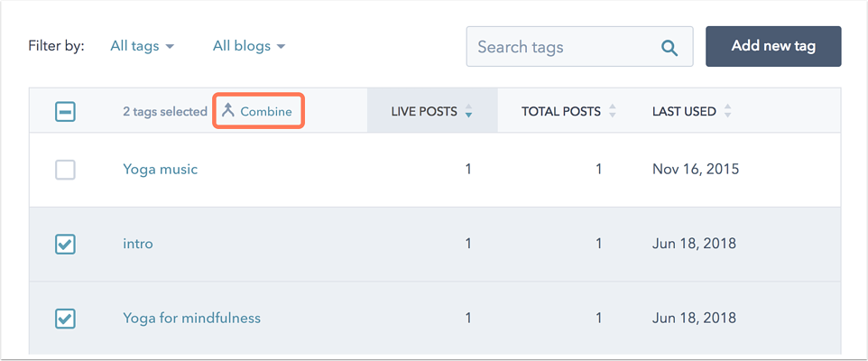The height and width of the screenshot is (361, 868).
Task: Click the Live Posts column header
Action: click(432, 111)
